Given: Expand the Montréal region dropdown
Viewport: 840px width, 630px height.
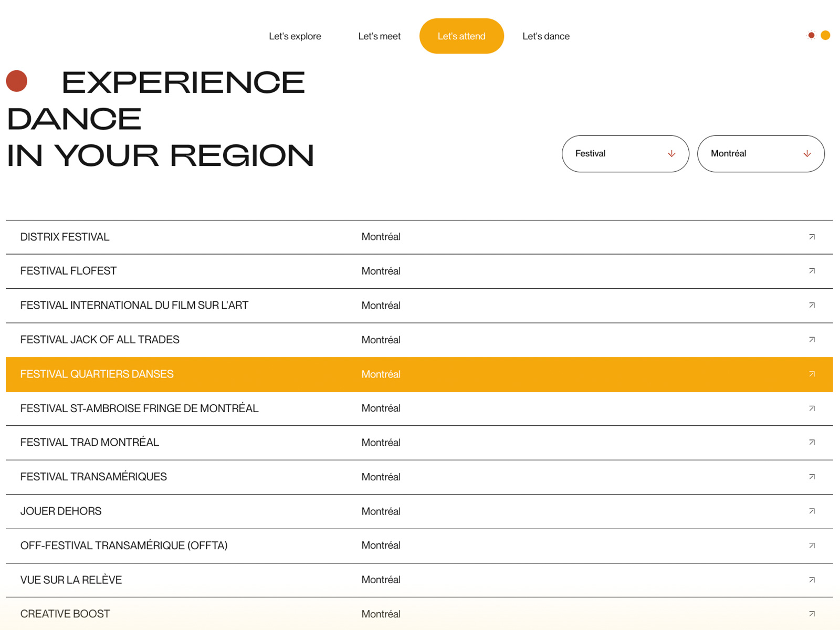Looking at the screenshot, I should [x=760, y=154].
